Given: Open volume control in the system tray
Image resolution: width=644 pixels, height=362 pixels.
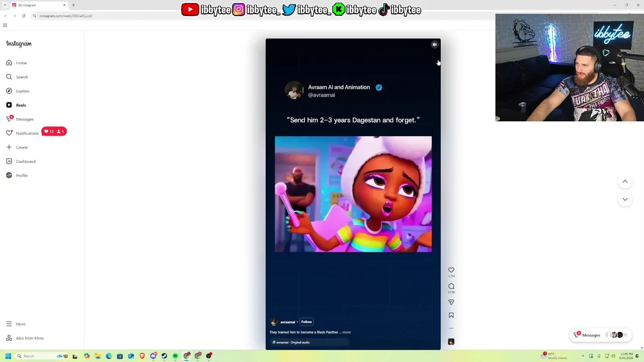Looking at the screenshot, I should [x=613, y=356].
